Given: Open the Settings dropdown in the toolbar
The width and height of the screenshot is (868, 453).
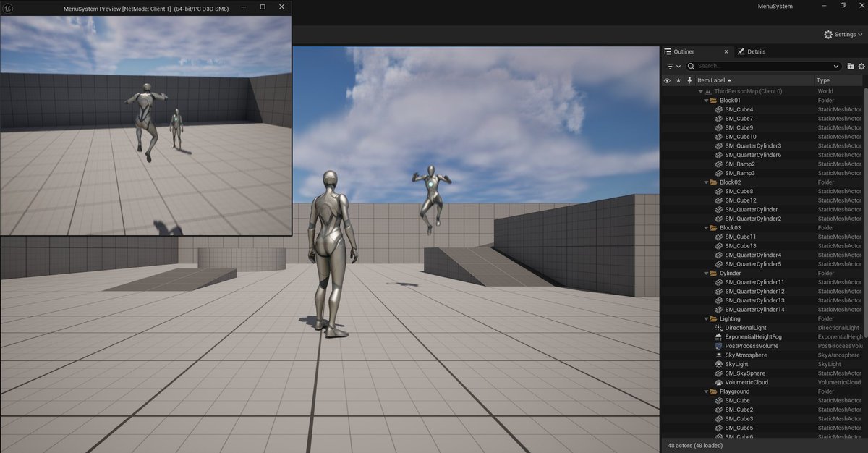Looking at the screenshot, I should pyautogui.click(x=843, y=34).
